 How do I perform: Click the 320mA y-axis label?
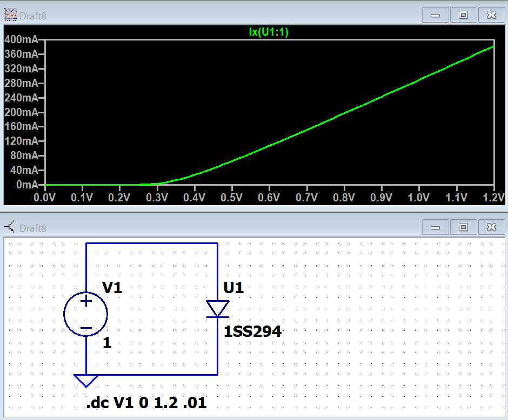click(22, 69)
